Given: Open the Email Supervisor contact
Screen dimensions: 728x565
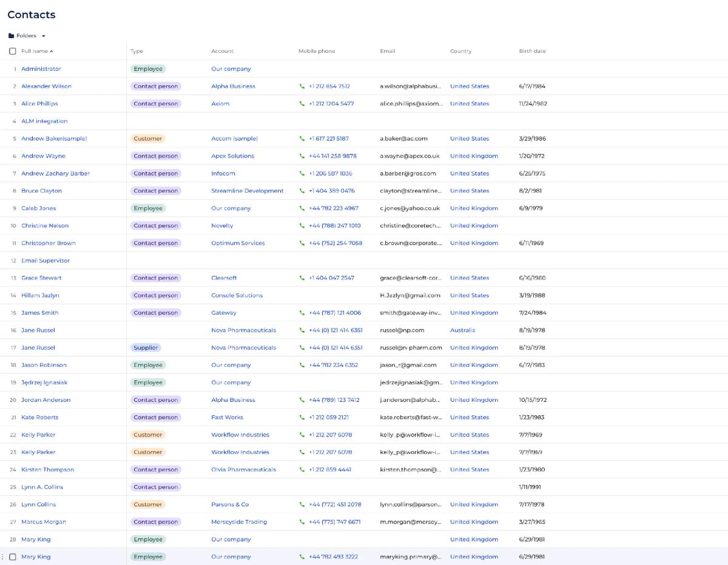Looking at the screenshot, I should click(x=45, y=261).
